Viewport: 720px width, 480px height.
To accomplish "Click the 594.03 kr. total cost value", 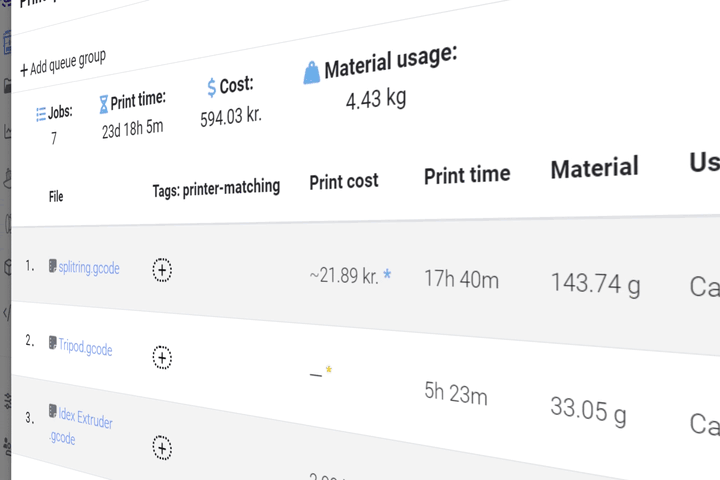I will [231, 117].
